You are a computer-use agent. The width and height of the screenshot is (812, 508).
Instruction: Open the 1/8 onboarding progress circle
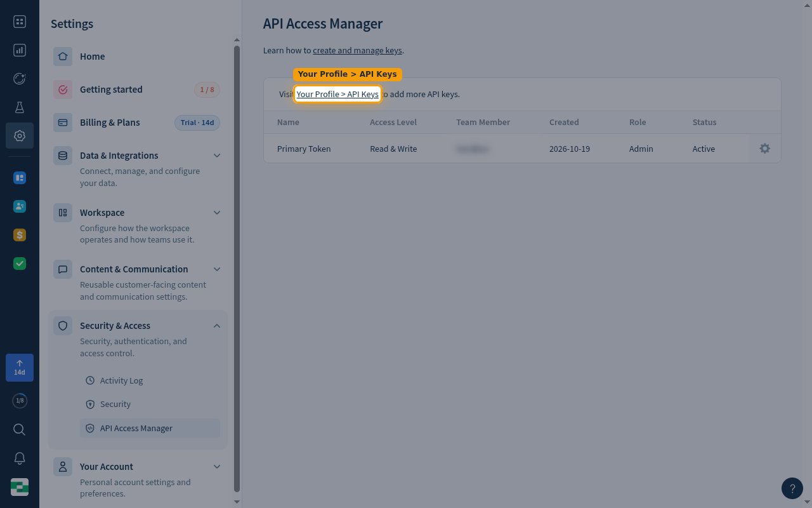coord(20,401)
